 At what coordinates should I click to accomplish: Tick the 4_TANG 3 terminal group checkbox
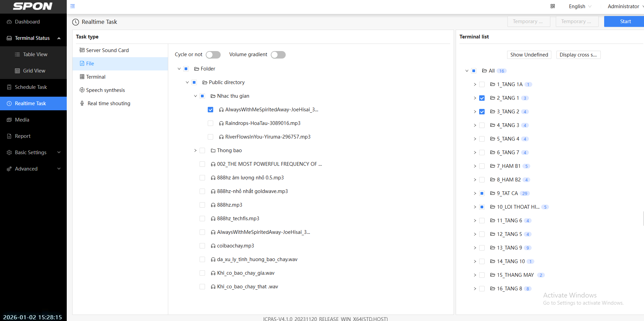click(x=482, y=125)
